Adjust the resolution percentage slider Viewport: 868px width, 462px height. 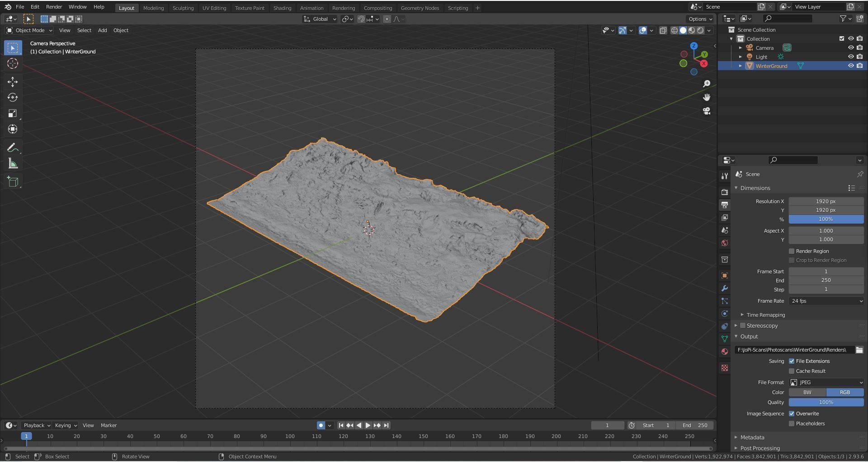pyautogui.click(x=826, y=219)
